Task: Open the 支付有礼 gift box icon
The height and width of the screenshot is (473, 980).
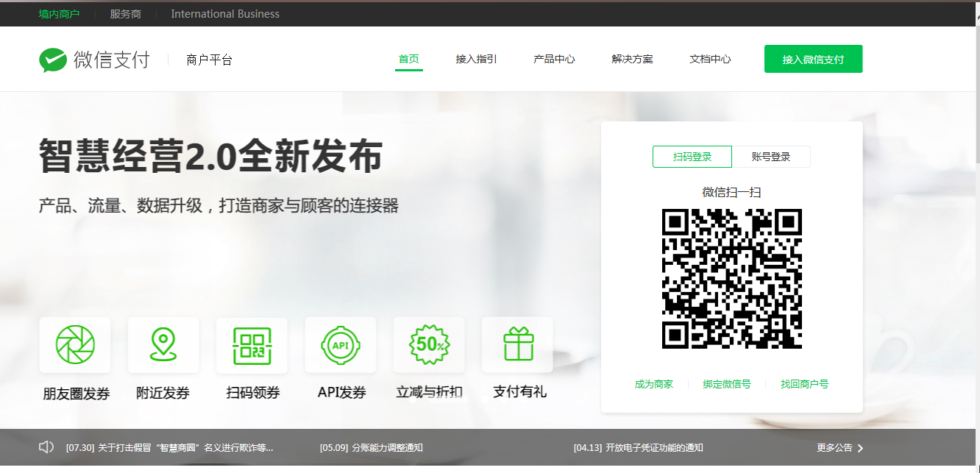Action: [517, 344]
